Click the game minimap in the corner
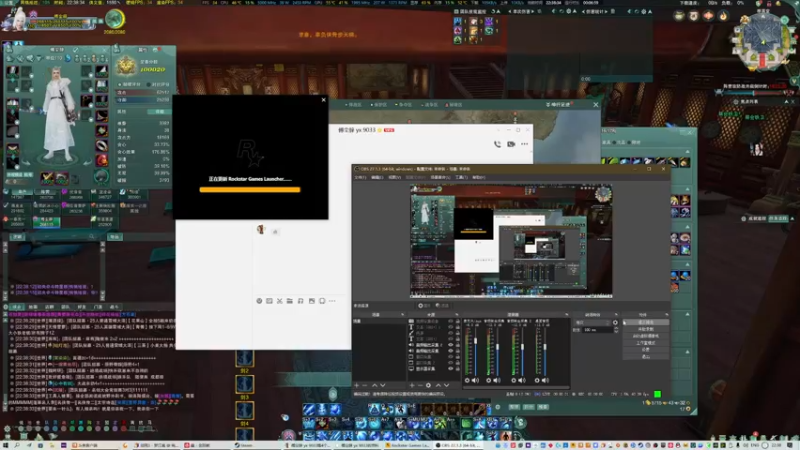The height and width of the screenshot is (450, 800). (x=763, y=41)
